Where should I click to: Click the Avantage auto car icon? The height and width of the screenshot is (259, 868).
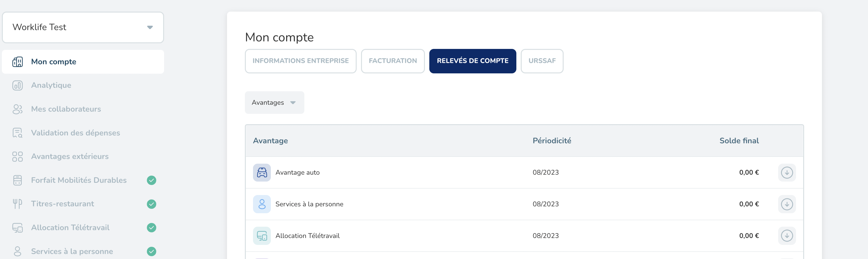point(262,173)
